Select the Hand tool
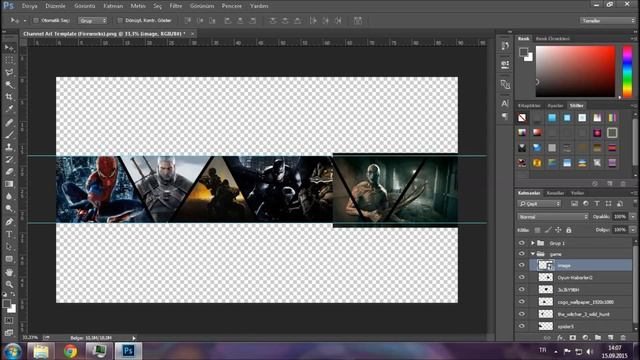The image size is (640, 360). pos(9,272)
